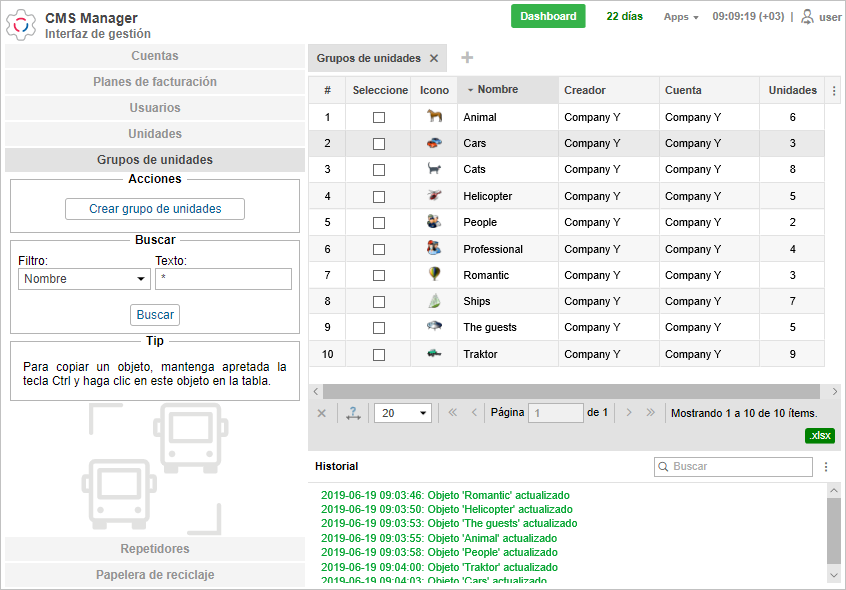Expand the rows-per-page dropdown showing 20
This screenshot has width=846, height=590.
point(402,413)
